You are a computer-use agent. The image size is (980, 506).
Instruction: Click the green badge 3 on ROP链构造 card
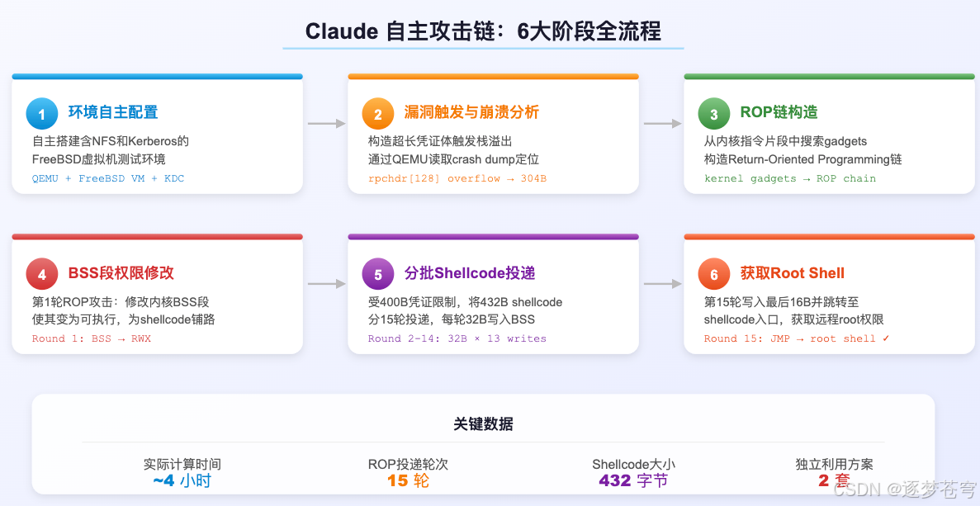click(x=714, y=113)
